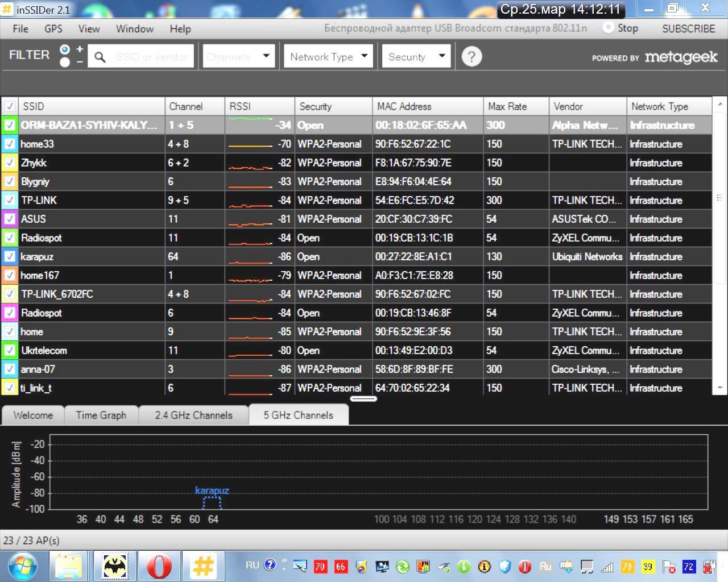Open the File menu
This screenshot has height=582, width=728.
tap(20, 28)
